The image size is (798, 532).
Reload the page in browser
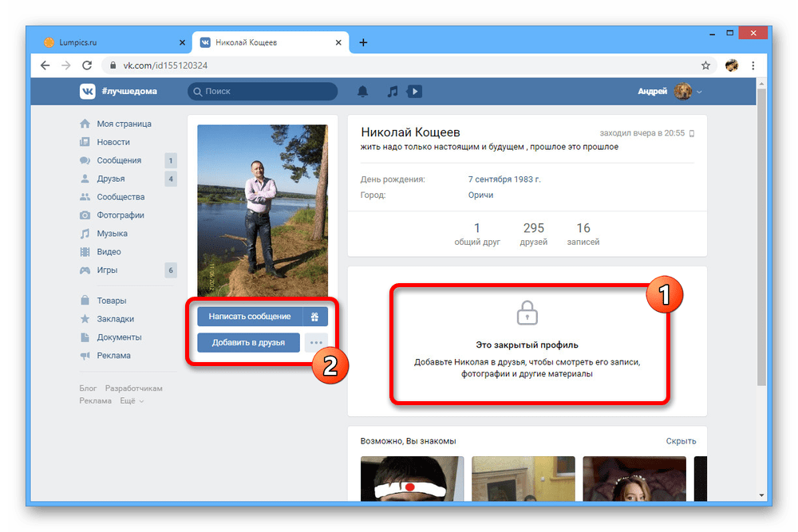pos(88,65)
